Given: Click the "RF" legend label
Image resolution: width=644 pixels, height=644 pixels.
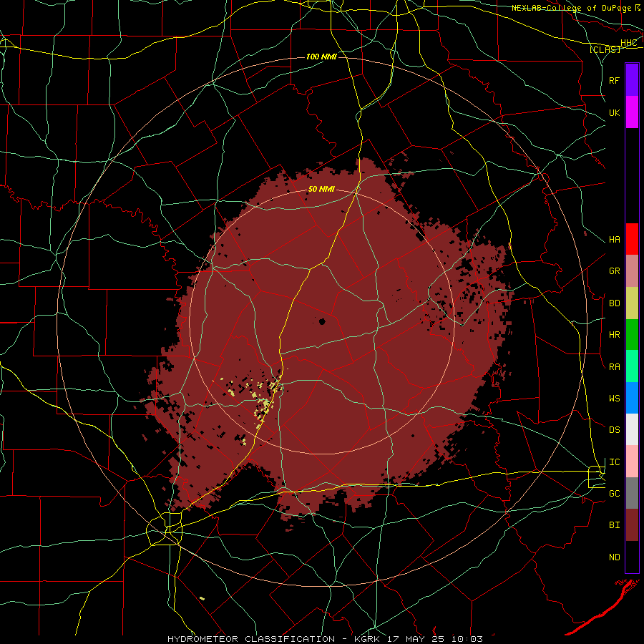Looking at the screenshot, I should point(614,80).
